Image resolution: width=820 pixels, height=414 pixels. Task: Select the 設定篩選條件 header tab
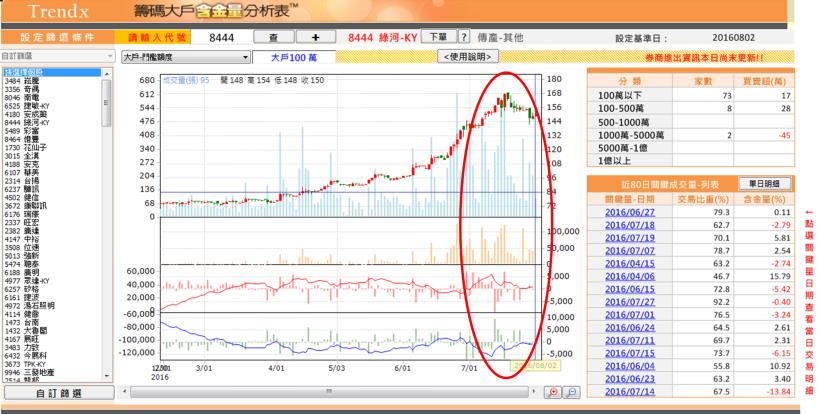(58, 37)
